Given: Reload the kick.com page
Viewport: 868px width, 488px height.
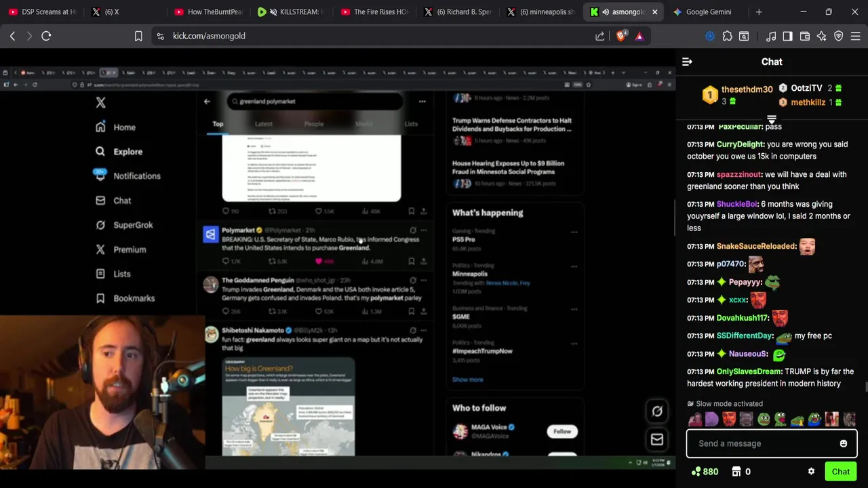Looking at the screenshot, I should 46,36.
